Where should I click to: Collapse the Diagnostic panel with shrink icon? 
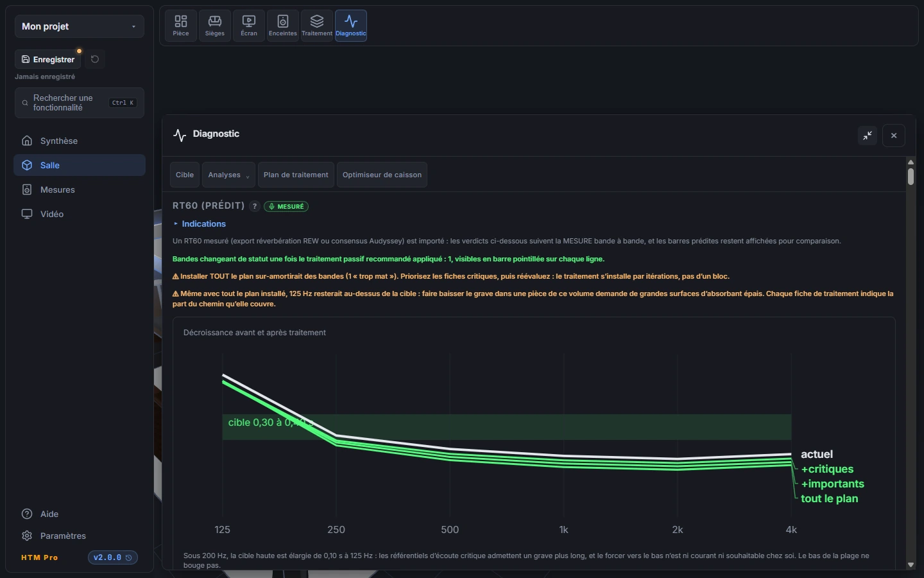(x=868, y=136)
